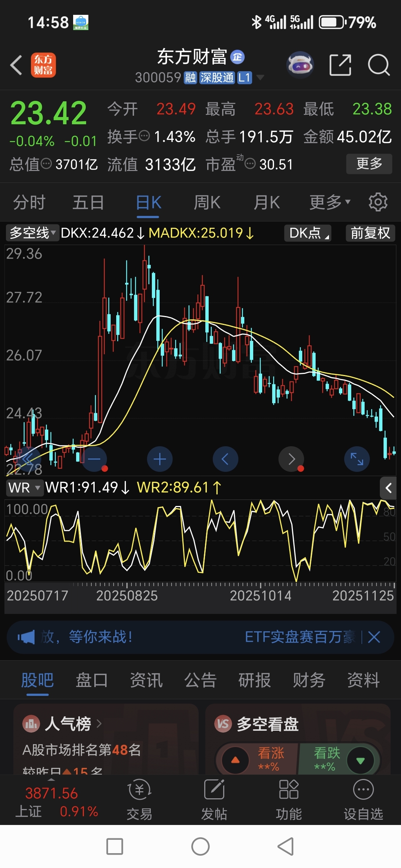Tap the A股市场排名第48名 text
The image size is (401, 868).
click(82, 750)
